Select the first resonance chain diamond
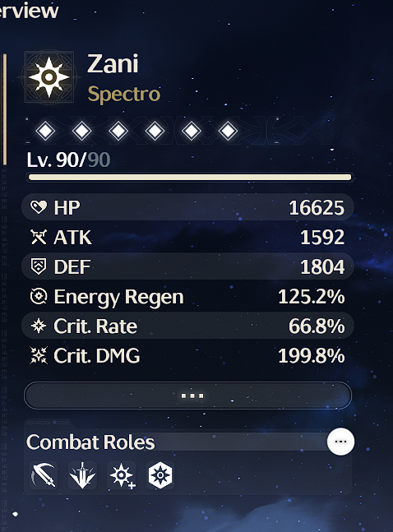The width and height of the screenshot is (393, 532). click(x=45, y=131)
